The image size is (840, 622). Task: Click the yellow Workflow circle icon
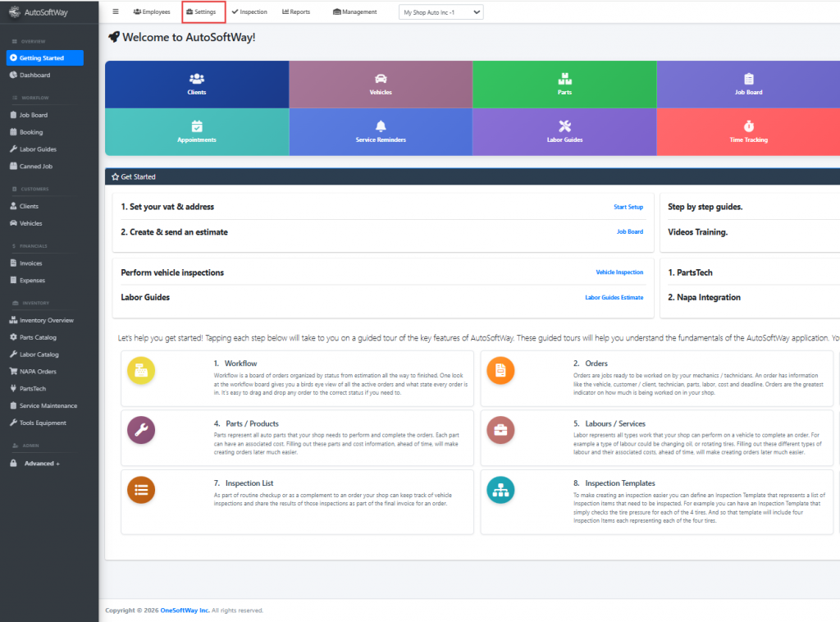[140, 371]
